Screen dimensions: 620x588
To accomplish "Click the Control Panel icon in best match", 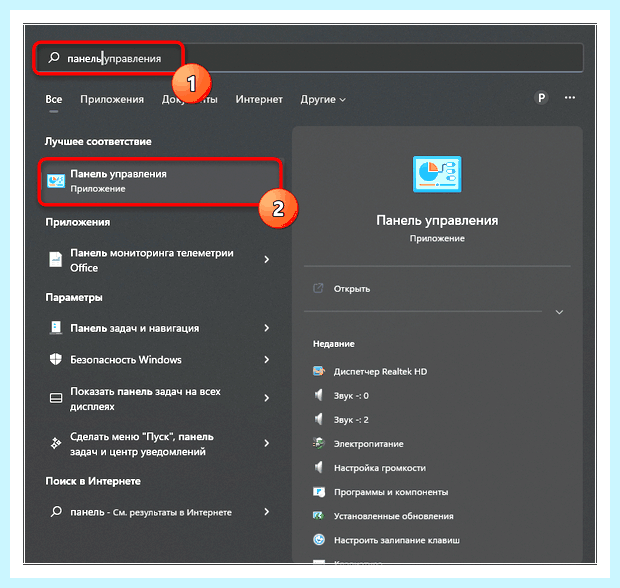I will (x=56, y=181).
